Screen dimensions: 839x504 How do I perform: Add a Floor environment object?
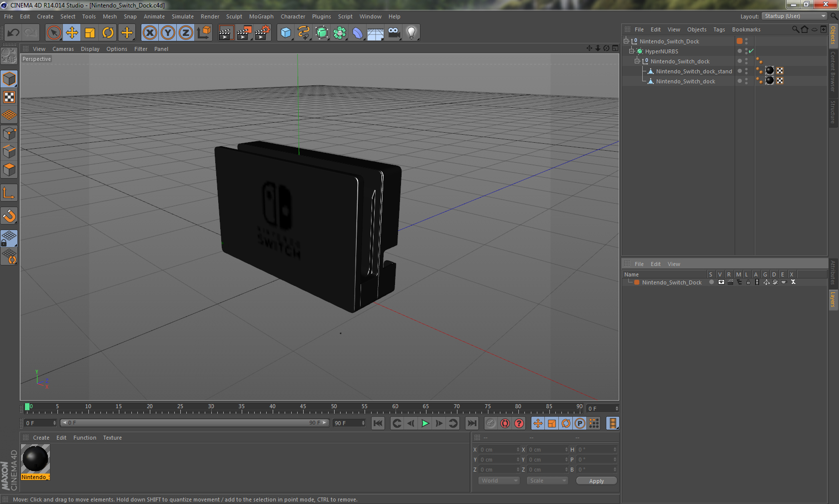[376, 33]
